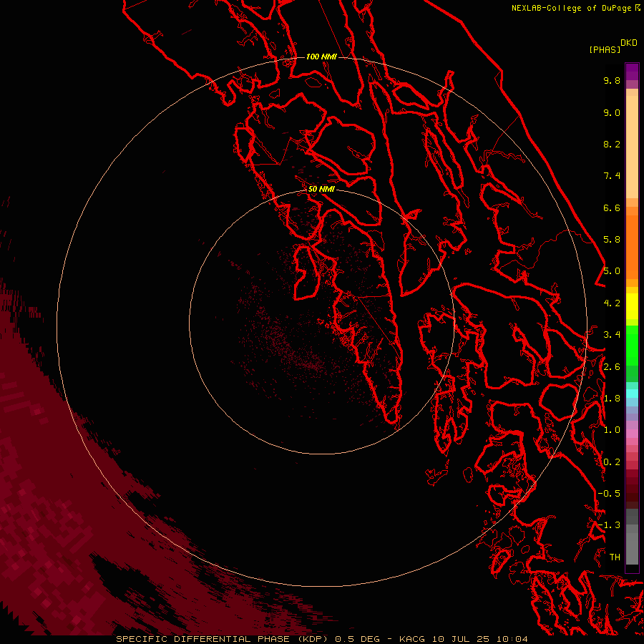The image size is (644, 644).
Task: Click the 1.8 value on the color scale
Action: coord(612,399)
